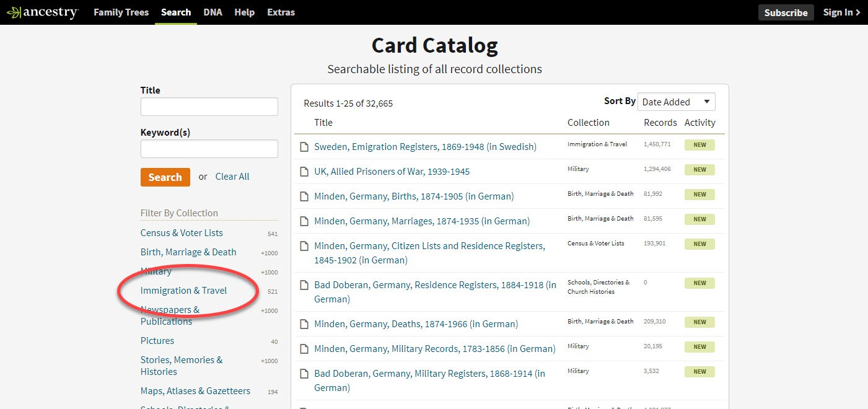This screenshot has width=868, height=409.
Task: Click document icon next to Minden Military Records
Action: [x=304, y=348]
